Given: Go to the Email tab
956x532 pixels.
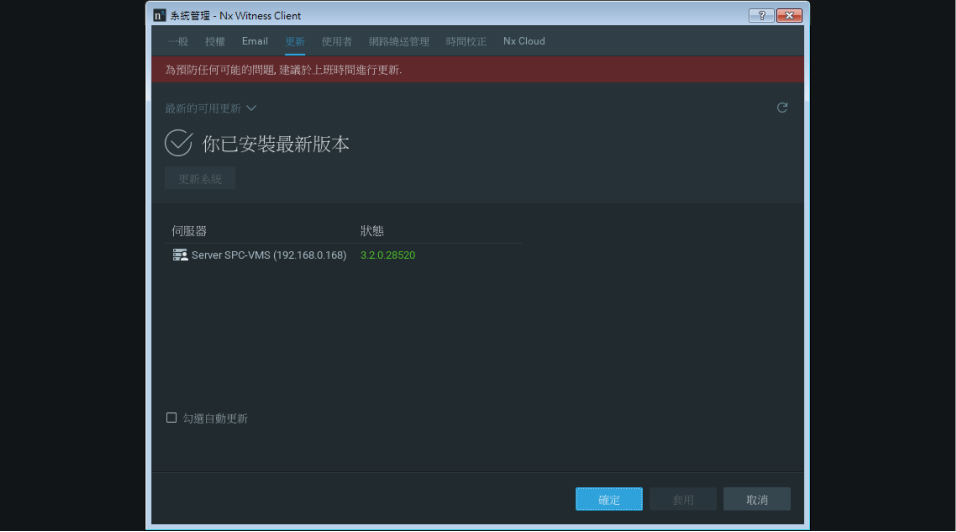Looking at the screenshot, I should (255, 41).
